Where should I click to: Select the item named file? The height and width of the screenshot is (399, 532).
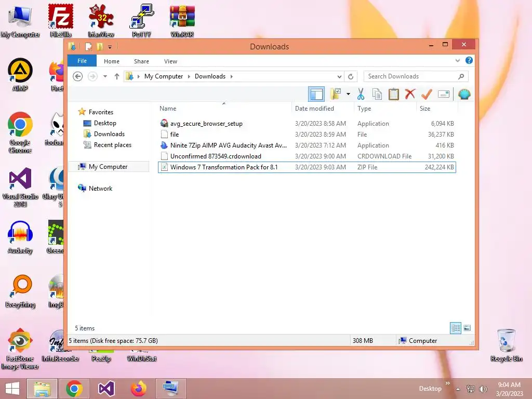point(307,135)
